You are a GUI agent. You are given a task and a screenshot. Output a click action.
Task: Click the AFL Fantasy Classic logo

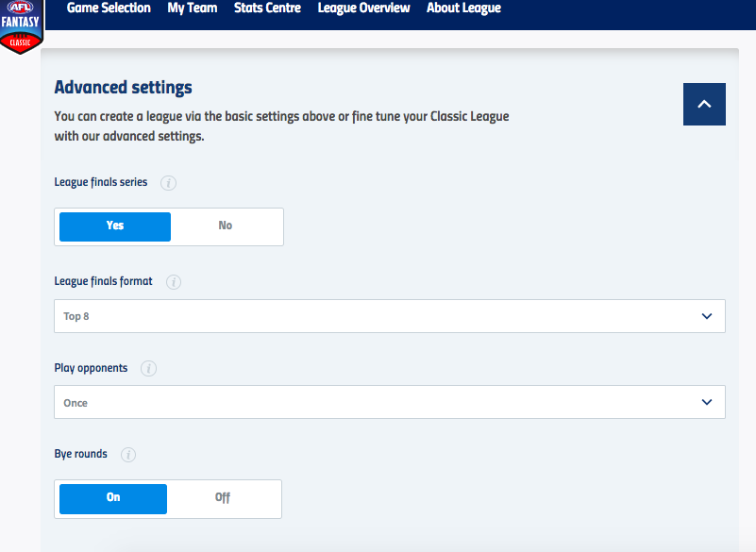[x=21, y=26]
